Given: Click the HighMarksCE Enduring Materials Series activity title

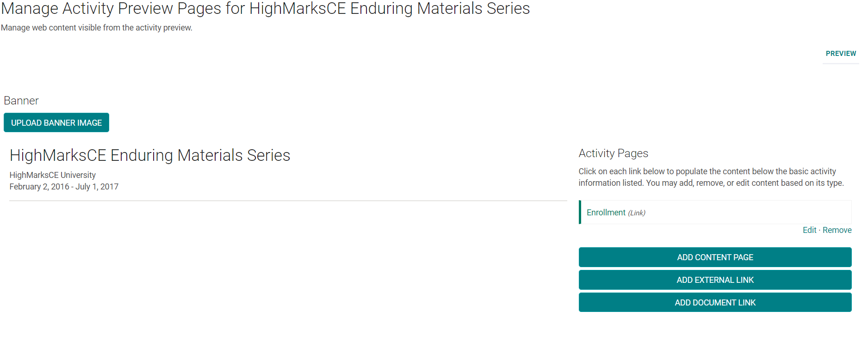Looking at the screenshot, I should point(150,155).
